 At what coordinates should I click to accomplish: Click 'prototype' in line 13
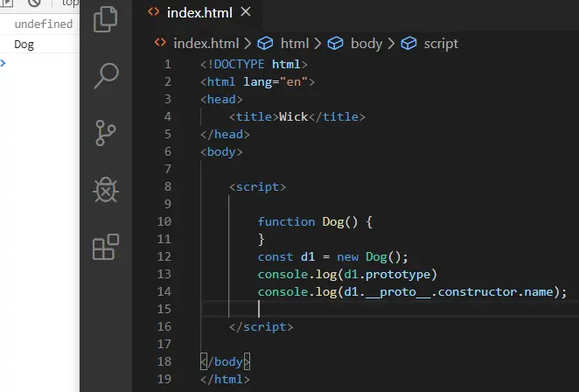pyautogui.click(x=398, y=275)
